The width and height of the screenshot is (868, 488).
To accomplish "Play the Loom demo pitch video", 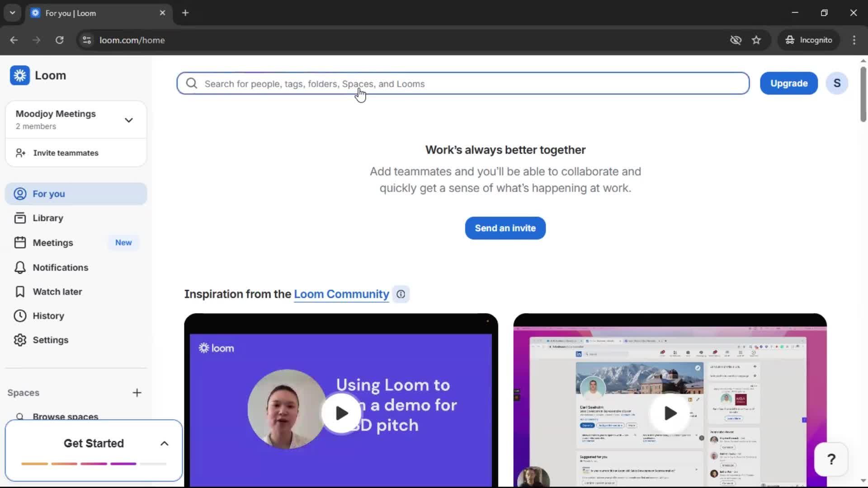I will click(341, 413).
